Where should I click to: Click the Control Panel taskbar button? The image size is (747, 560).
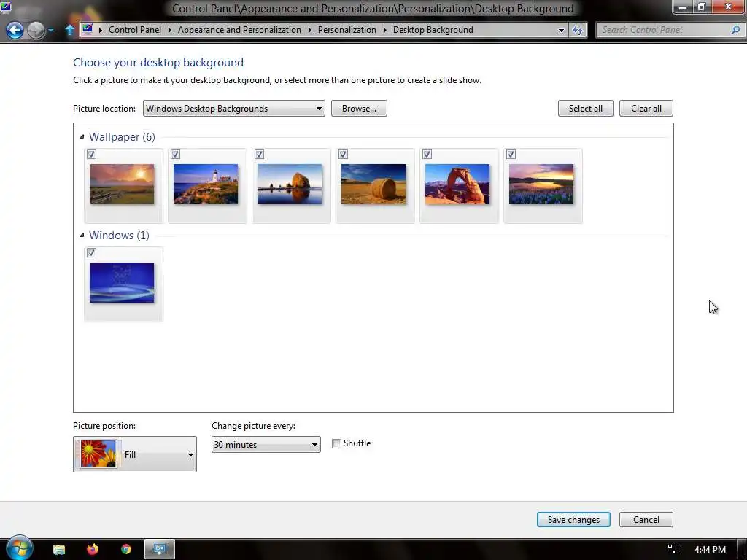click(160, 549)
